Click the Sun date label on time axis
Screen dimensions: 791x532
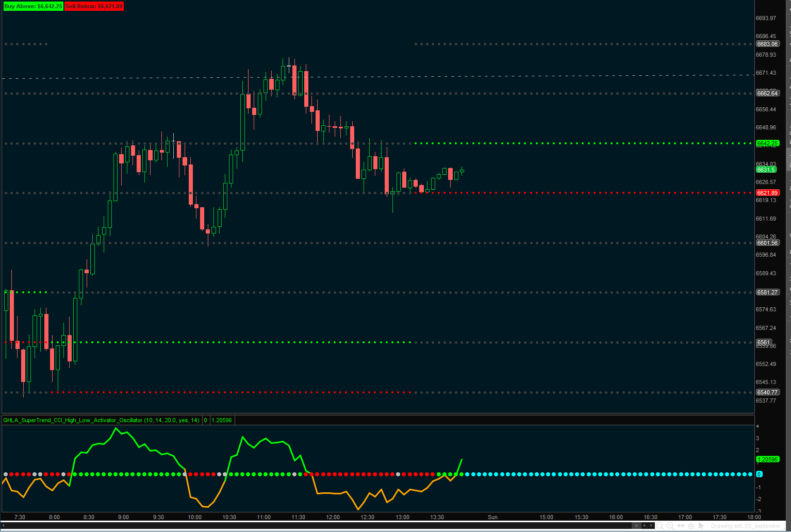(492, 517)
